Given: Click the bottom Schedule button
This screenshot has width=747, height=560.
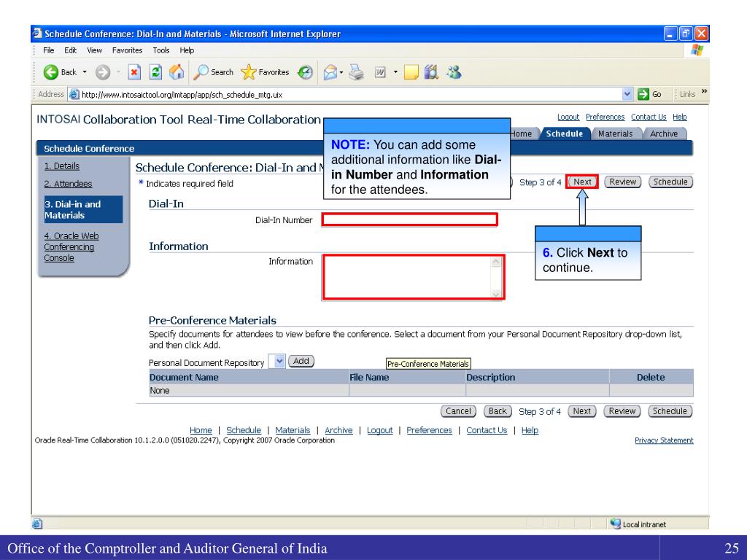Looking at the screenshot, I should coord(670,411).
